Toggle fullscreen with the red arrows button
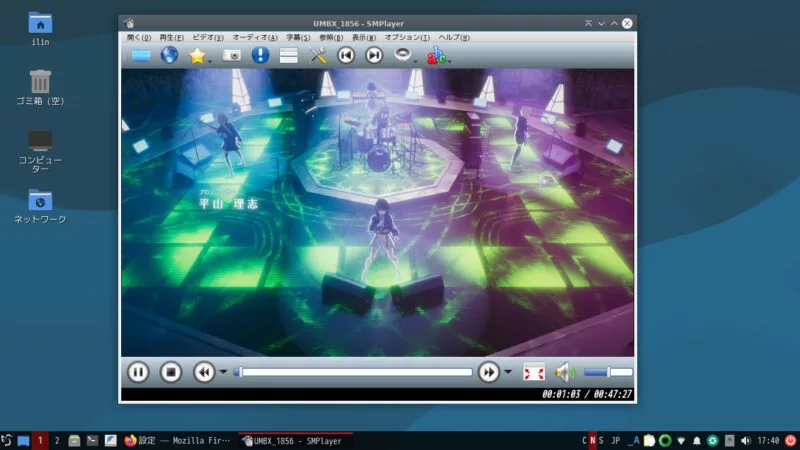 (534, 372)
